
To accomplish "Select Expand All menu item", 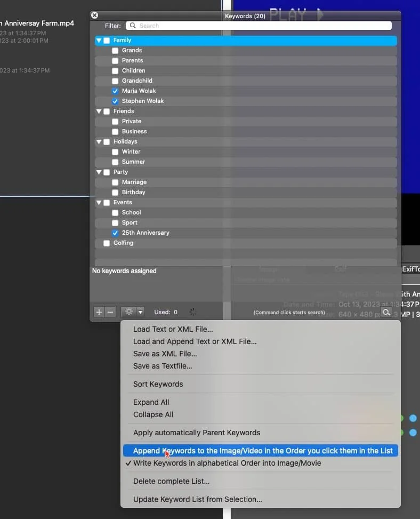I will coord(261,402).
